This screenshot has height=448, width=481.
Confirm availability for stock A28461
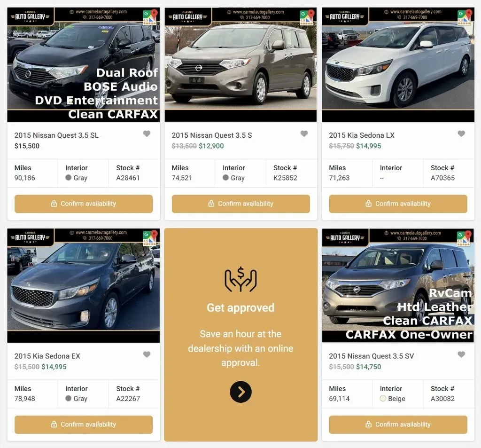coord(84,204)
